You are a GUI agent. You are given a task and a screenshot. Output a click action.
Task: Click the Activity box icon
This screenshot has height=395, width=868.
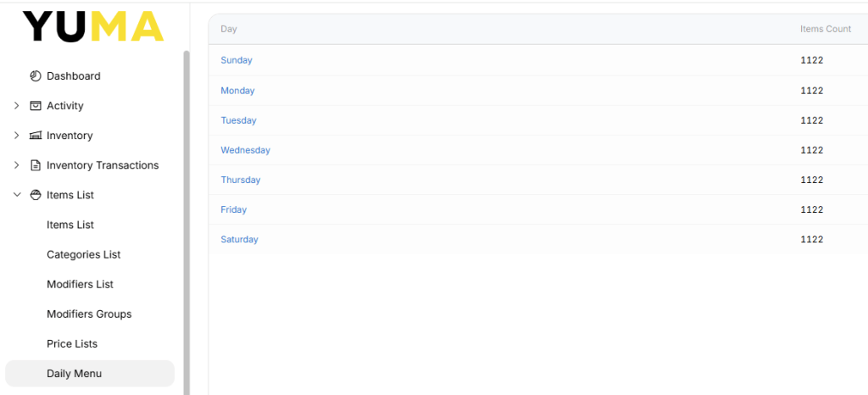click(x=36, y=106)
